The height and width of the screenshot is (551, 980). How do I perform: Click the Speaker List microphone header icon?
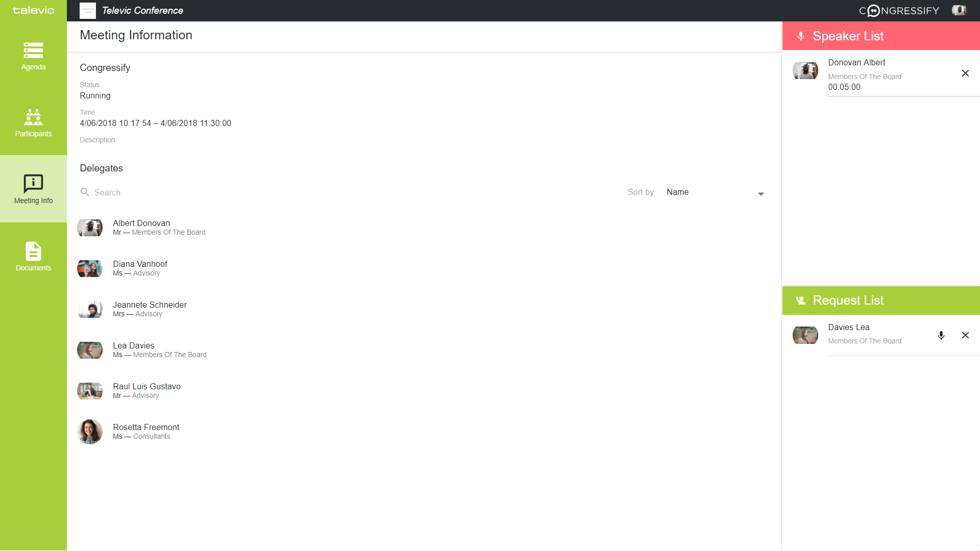pyautogui.click(x=801, y=36)
